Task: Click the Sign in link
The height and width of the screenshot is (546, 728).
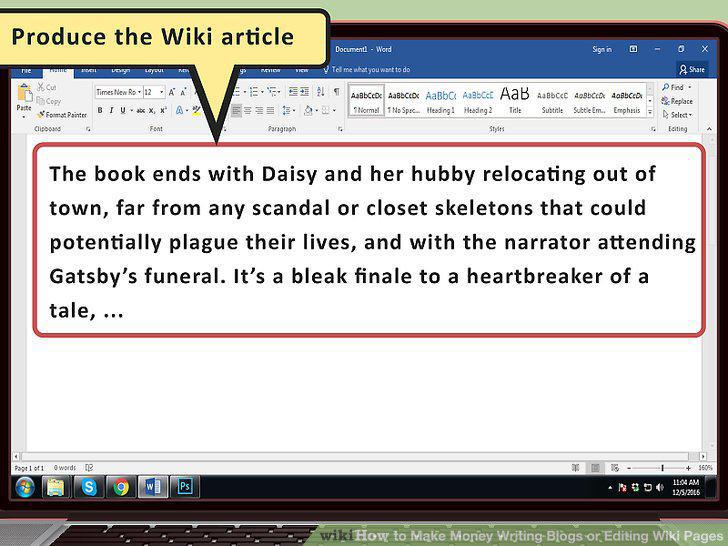Action: tap(602, 49)
